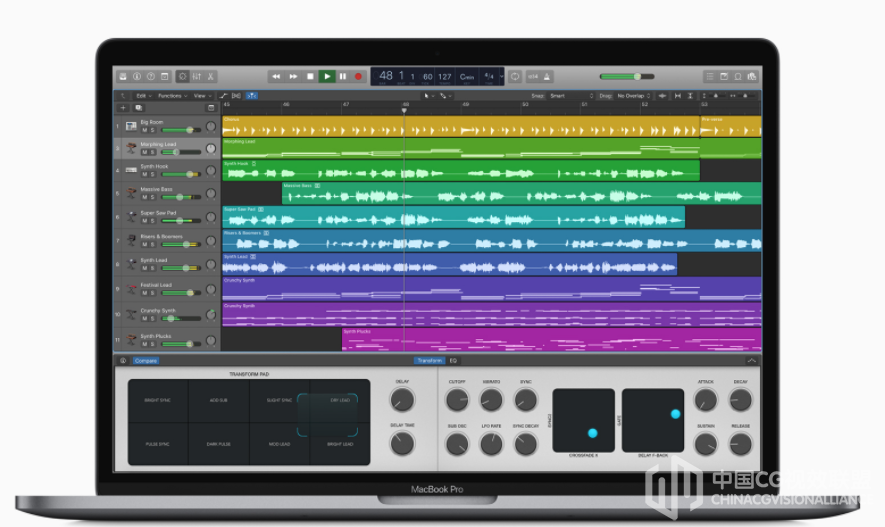The height and width of the screenshot is (527, 885).
Task: Toggle the Smart Controls button
Action: coord(182,77)
